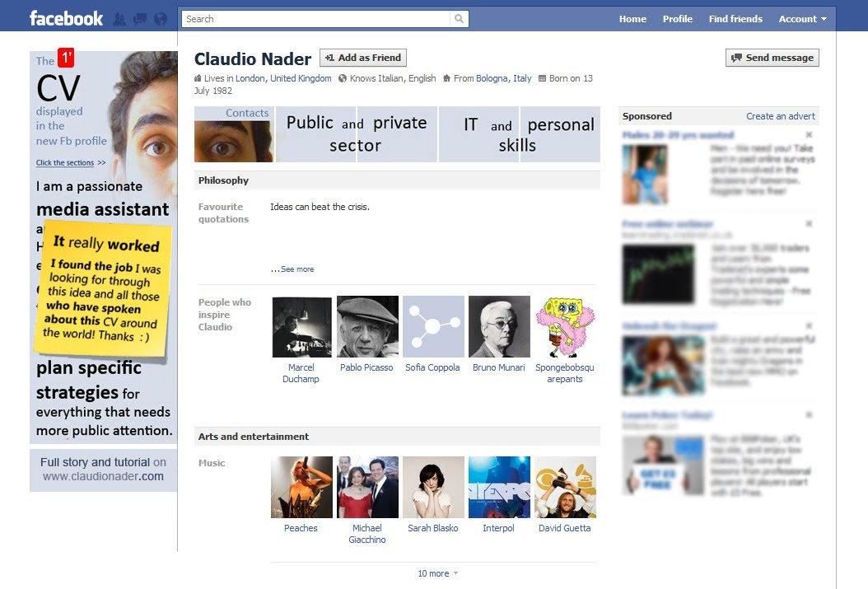Click David Guetta name link

tap(565, 528)
